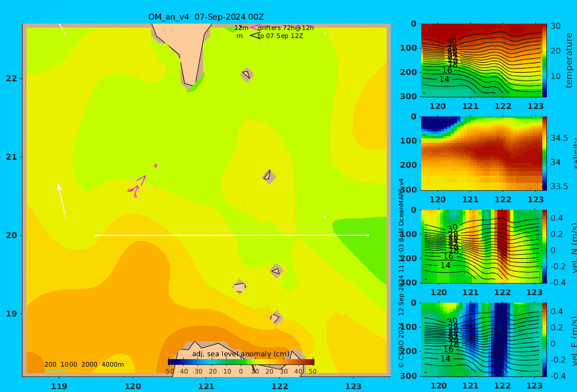This screenshot has height=392, width=577.
Task: Click longitude label 123 on the main map
Action: point(354,386)
